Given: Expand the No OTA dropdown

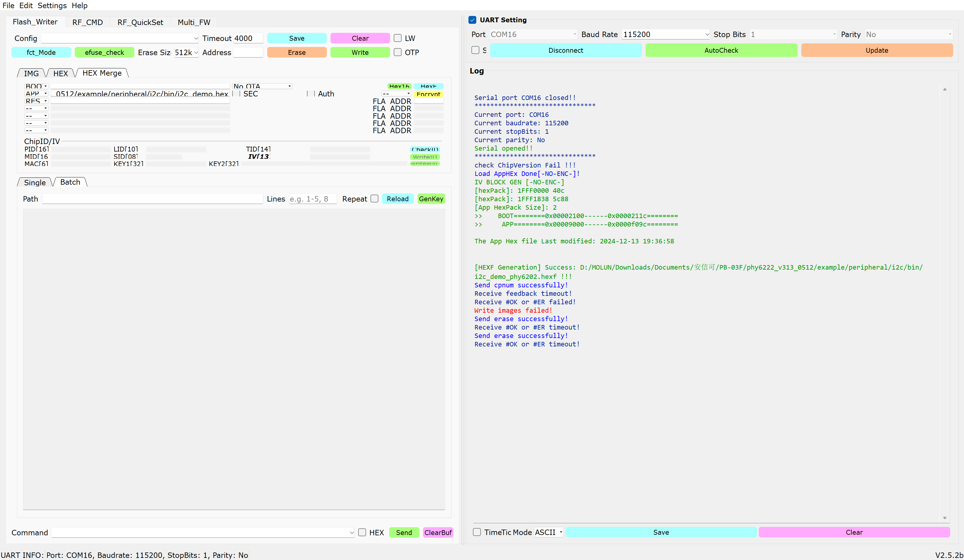Looking at the screenshot, I should click(262, 86).
